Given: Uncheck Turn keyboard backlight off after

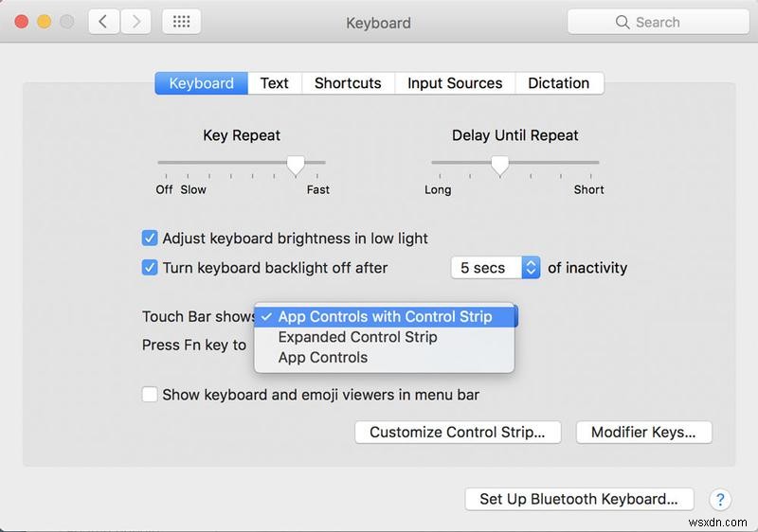Looking at the screenshot, I should point(150,268).
